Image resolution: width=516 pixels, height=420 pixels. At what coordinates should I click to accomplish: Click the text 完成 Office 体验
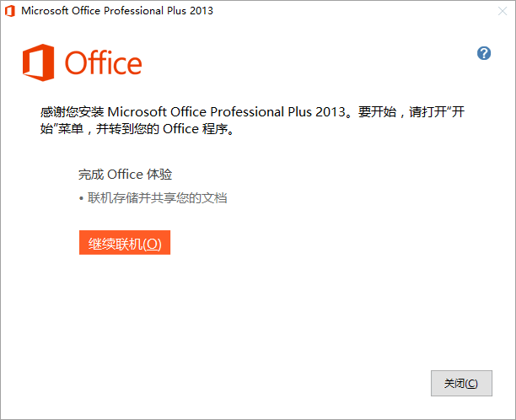click(x=125, y=174)
